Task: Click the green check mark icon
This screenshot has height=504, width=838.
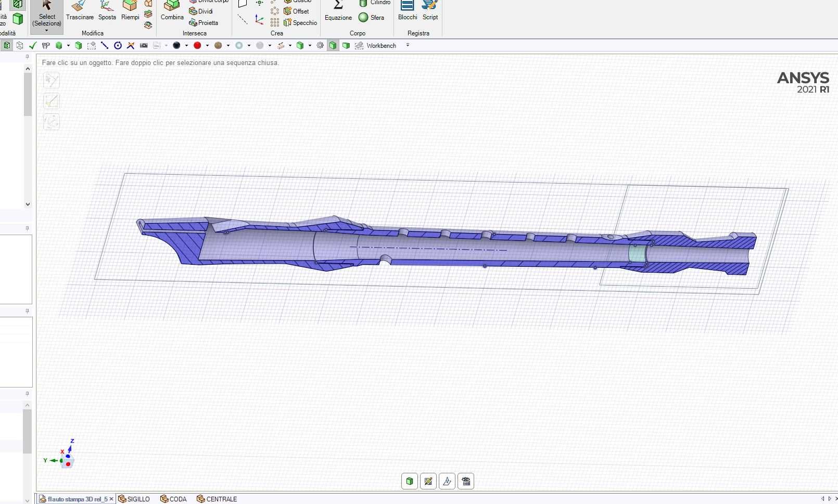Action: tap(33, 46)
